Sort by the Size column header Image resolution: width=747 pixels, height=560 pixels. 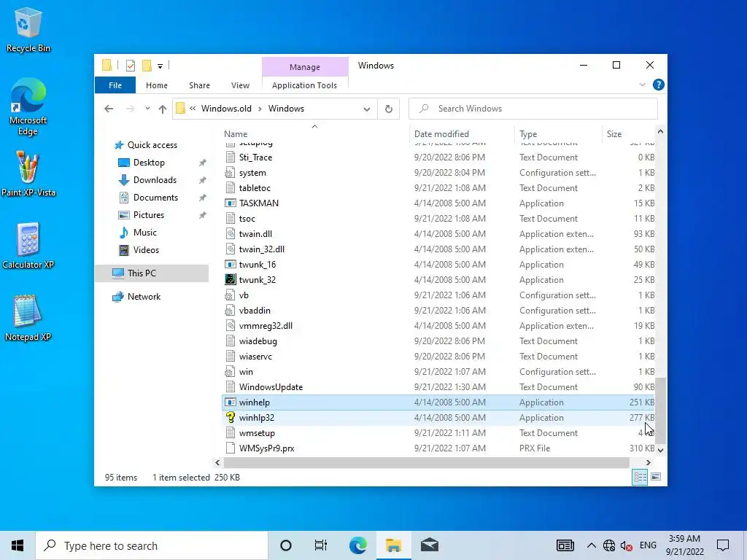pos(629,134)
